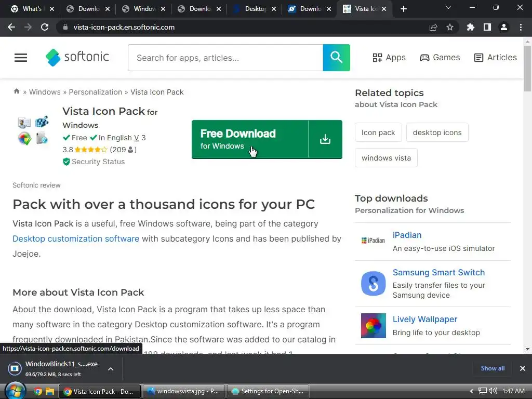Click the forward navigation arrow
This screenshot has width=532, height=399.
28,27
